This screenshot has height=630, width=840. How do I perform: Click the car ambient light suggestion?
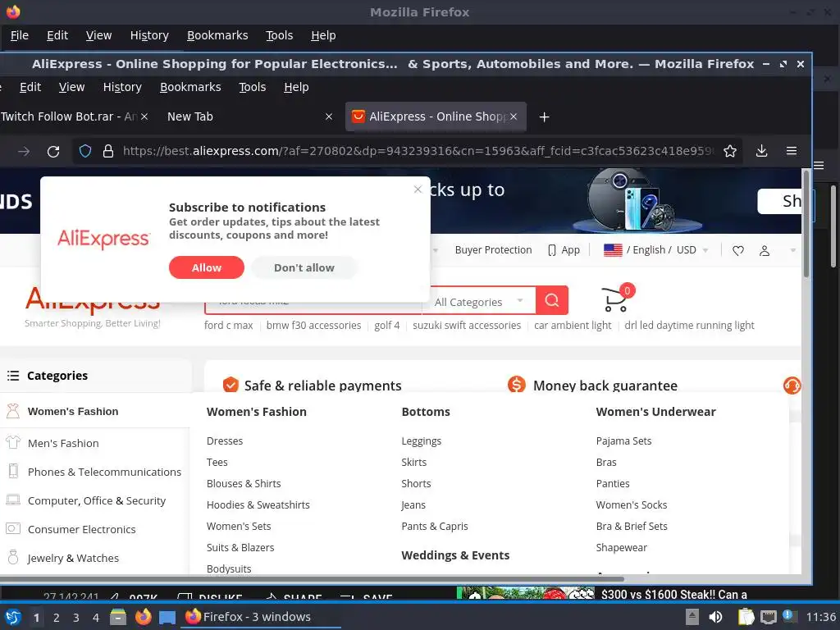tap(572, 325)
